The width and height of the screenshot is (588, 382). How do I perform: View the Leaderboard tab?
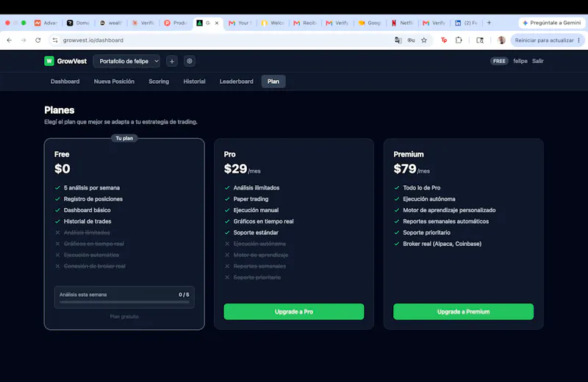236,82
